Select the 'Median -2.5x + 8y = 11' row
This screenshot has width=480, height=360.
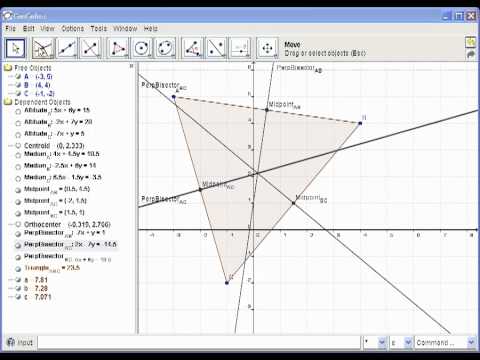[x=60, y=166]
